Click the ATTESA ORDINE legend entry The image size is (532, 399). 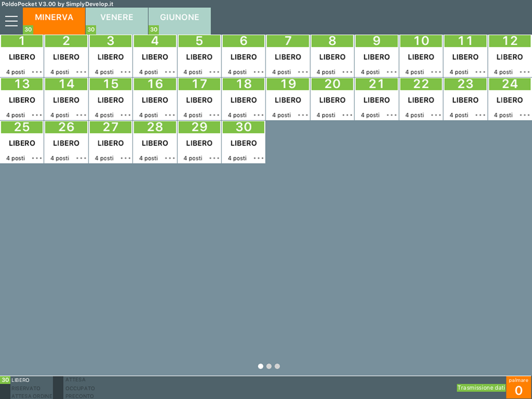[x=32, y=396]
